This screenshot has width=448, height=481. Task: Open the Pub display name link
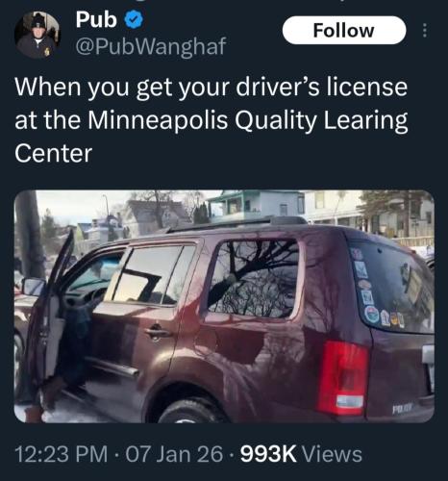[96, 20]
